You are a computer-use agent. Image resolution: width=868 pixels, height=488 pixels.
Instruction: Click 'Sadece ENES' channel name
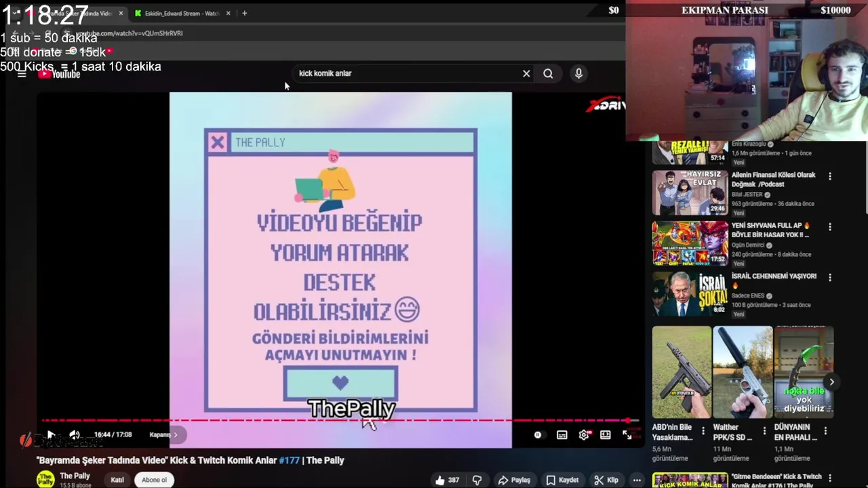point(748,296)
